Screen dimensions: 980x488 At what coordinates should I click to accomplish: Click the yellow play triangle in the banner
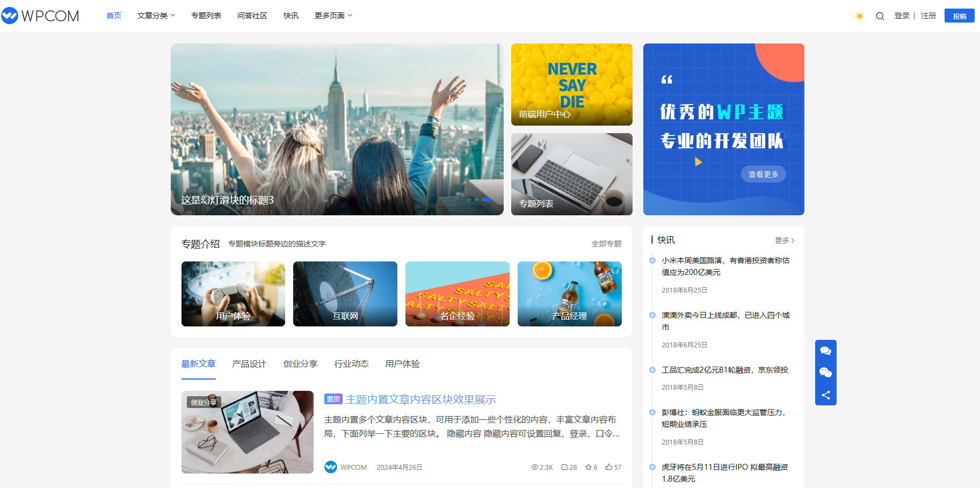click(x=698, y=162)
